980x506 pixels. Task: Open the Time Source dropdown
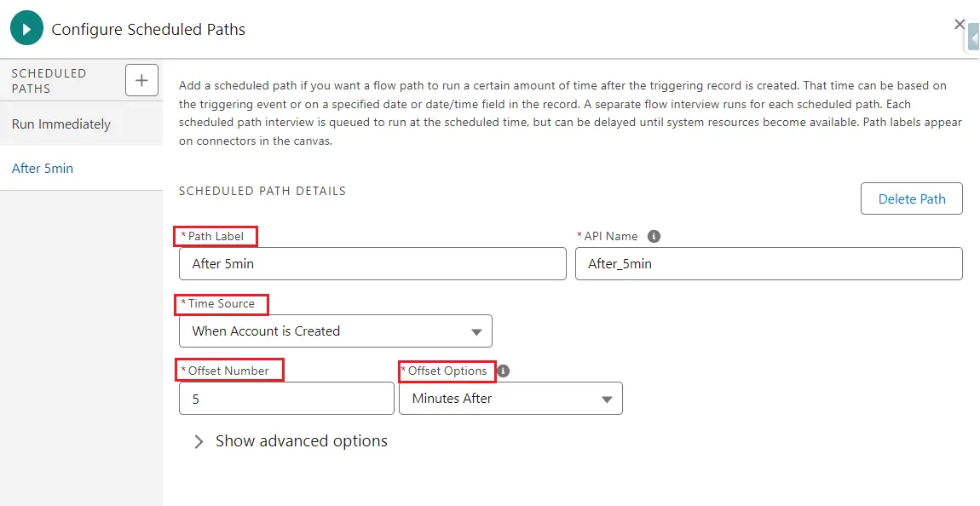[336, 331]
